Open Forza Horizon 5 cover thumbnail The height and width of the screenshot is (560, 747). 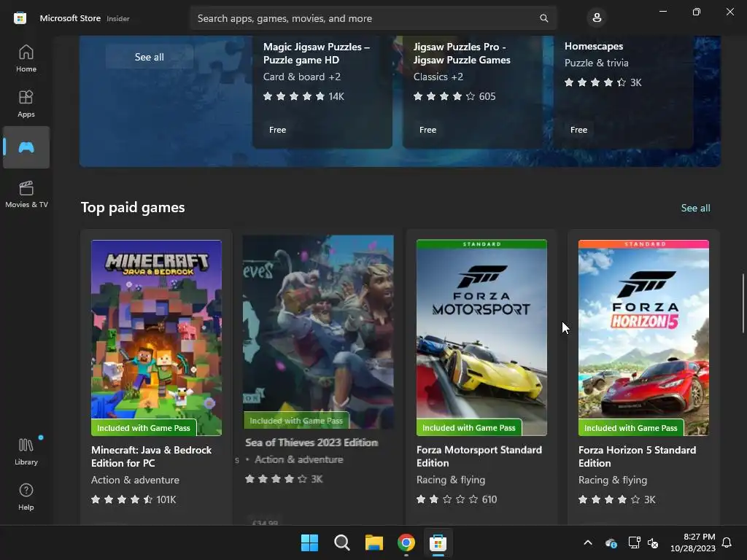[x=643, y=338]
